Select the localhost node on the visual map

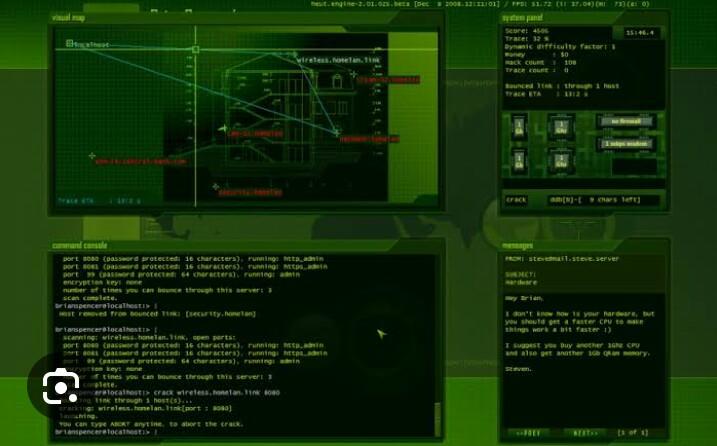pos(88,44)
